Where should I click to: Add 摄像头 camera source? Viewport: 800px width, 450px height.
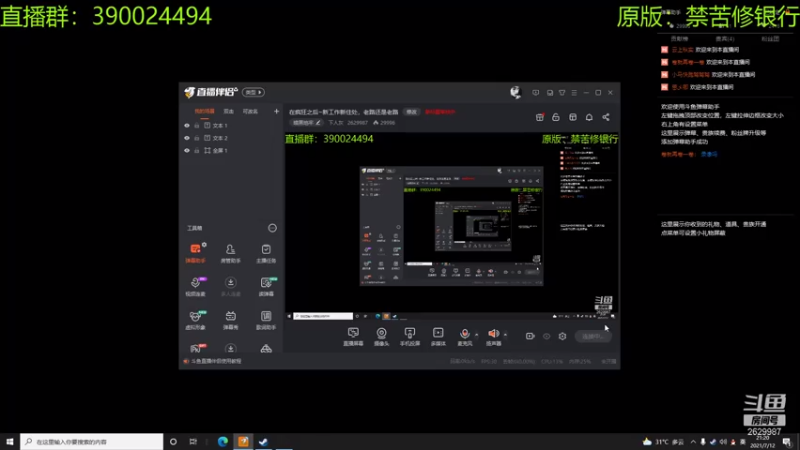[x=381, y=337]
